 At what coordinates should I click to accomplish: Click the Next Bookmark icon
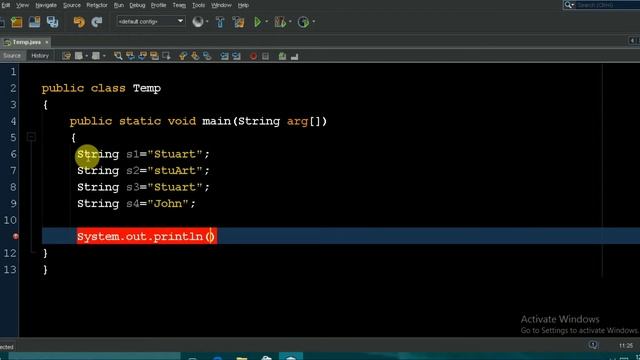point(195,56)
